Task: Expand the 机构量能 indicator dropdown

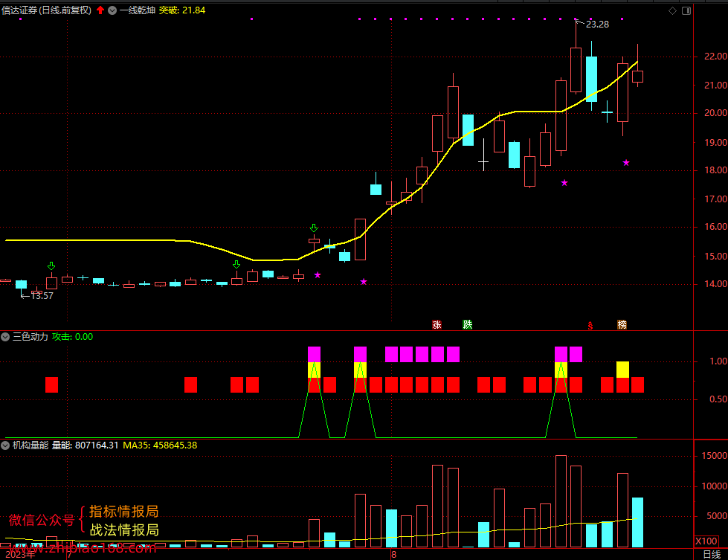Action: click(5, 445)
